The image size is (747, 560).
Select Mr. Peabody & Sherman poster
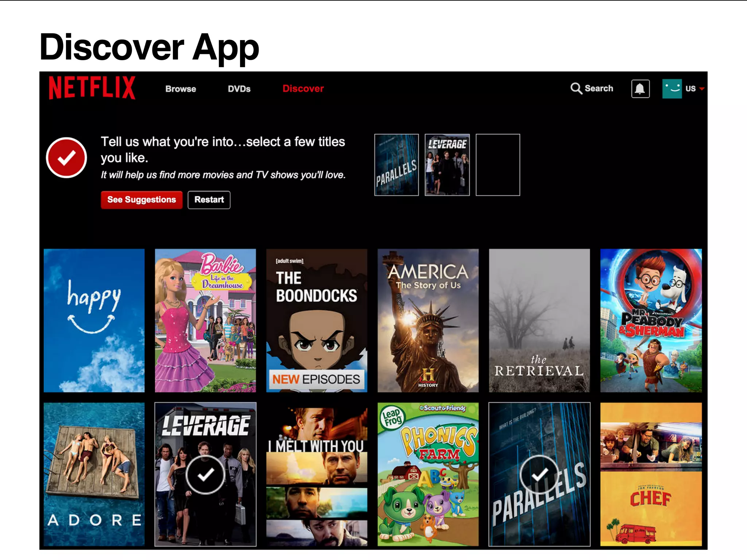(x=651, y=320)
